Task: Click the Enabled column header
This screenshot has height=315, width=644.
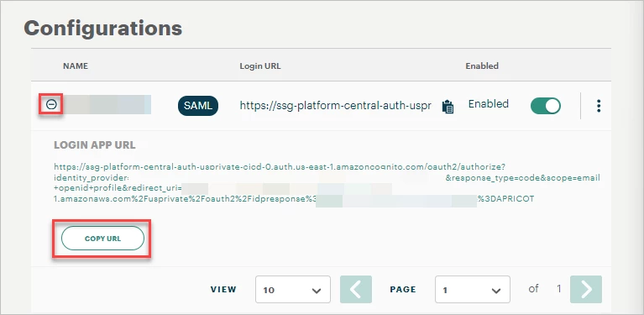Action: [482, 66]
